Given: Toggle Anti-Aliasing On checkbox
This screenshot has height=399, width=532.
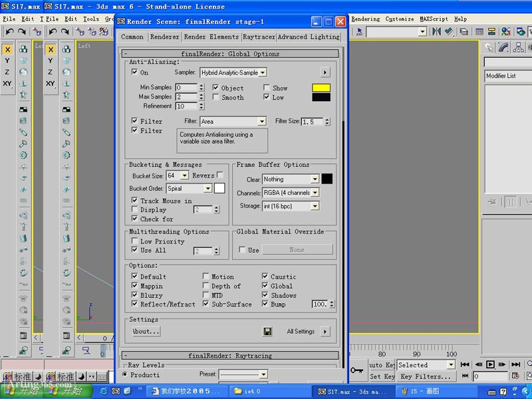Looking at the screenshot, I should (135, 72).
